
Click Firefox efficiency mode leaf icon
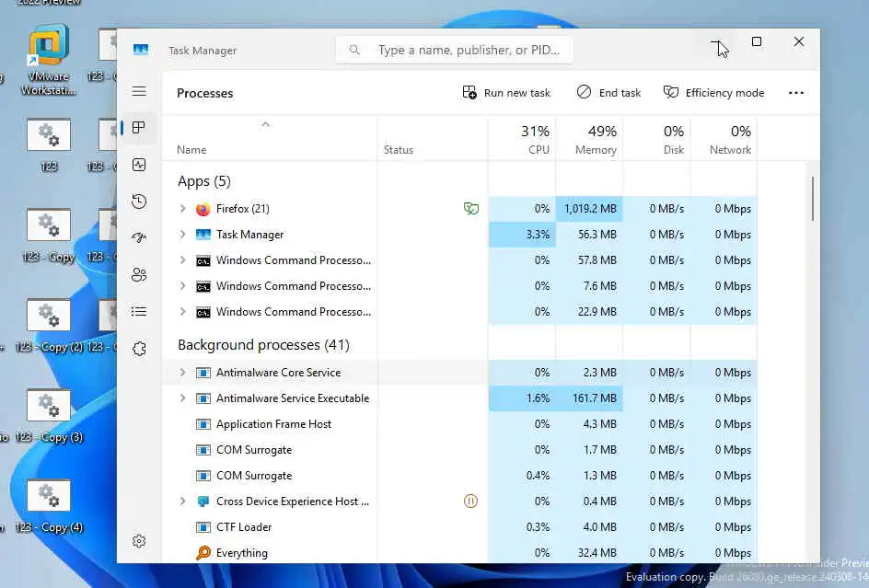pyautogui.click(x=470, y=208)
